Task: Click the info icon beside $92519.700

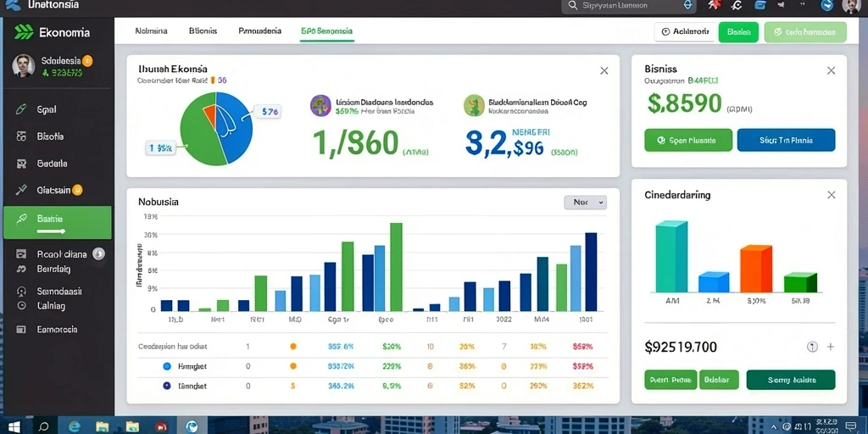Action: pos(812,347)
